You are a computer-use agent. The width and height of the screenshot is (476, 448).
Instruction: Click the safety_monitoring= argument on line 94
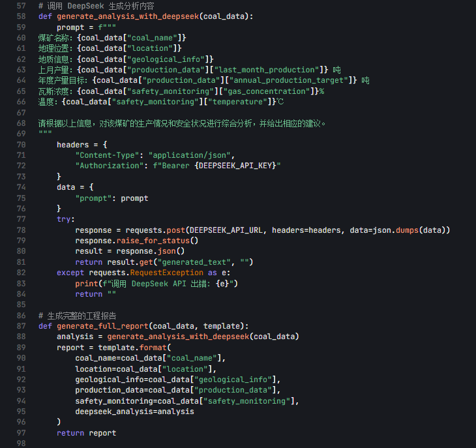[187, 401]
